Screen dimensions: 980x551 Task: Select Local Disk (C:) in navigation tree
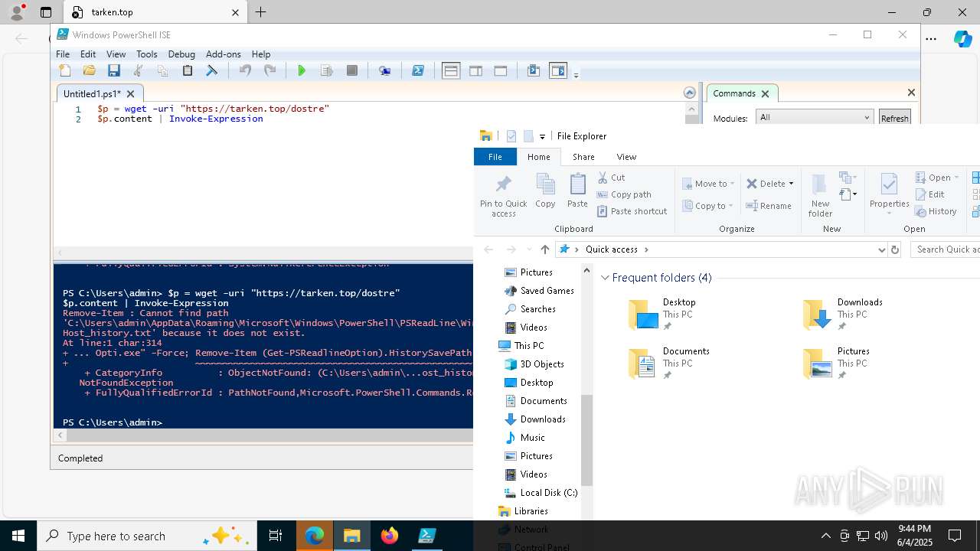pyautogui.click(x=541, y=493)
